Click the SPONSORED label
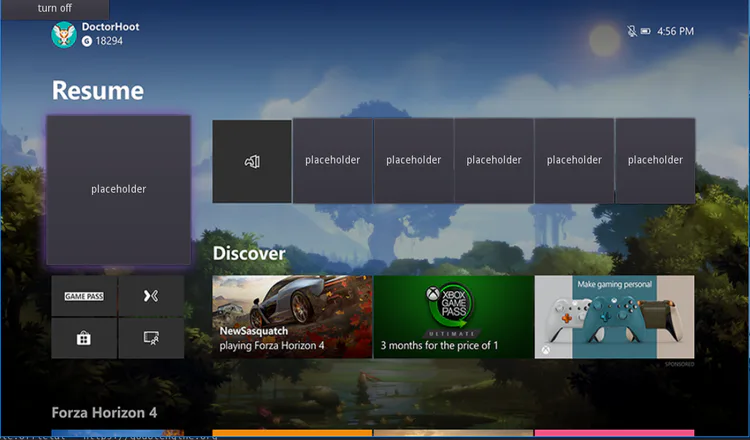Viewport: 750px width, 440px height. coord(679,364)
